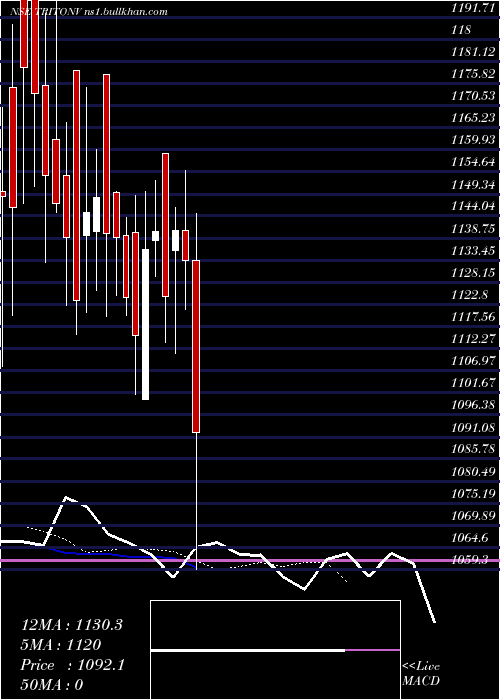Select the 1106.97 price level
This screenshot has width=500, height=700.
(473, 361)
